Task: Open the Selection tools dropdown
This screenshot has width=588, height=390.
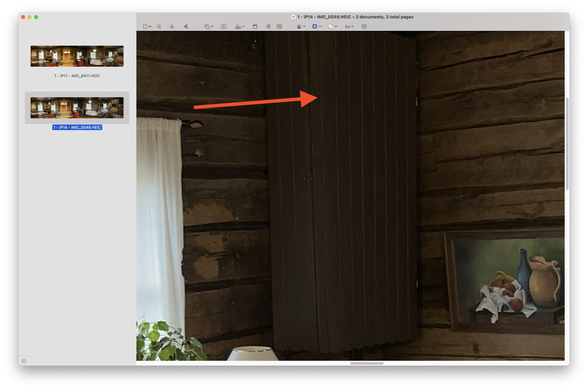Action: 147,26
